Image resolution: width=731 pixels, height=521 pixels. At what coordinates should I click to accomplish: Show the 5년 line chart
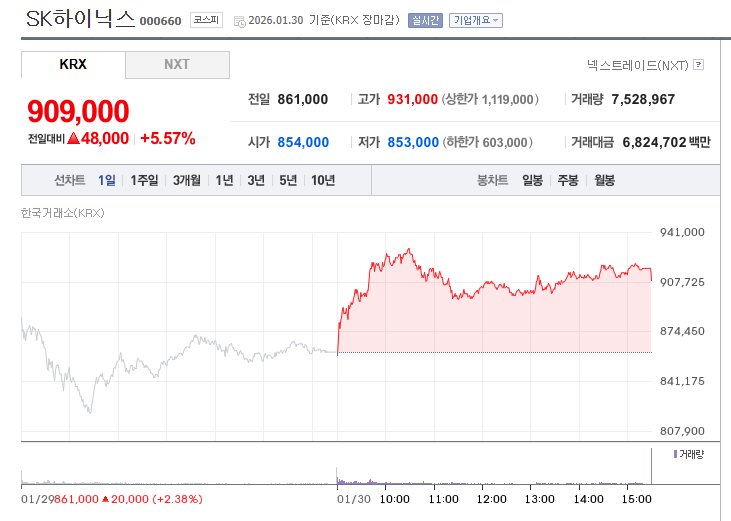point(288,180)
